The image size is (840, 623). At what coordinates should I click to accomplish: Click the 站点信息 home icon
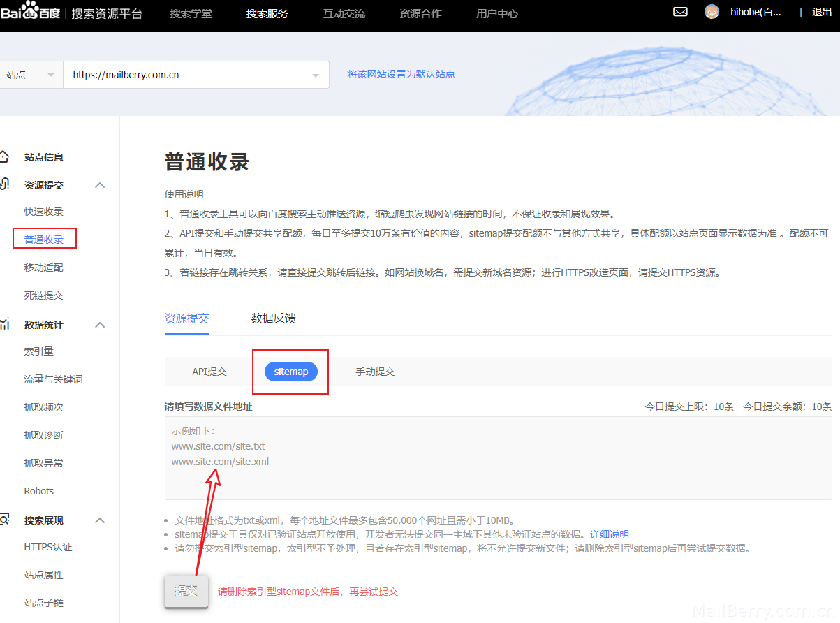[4, 157]
